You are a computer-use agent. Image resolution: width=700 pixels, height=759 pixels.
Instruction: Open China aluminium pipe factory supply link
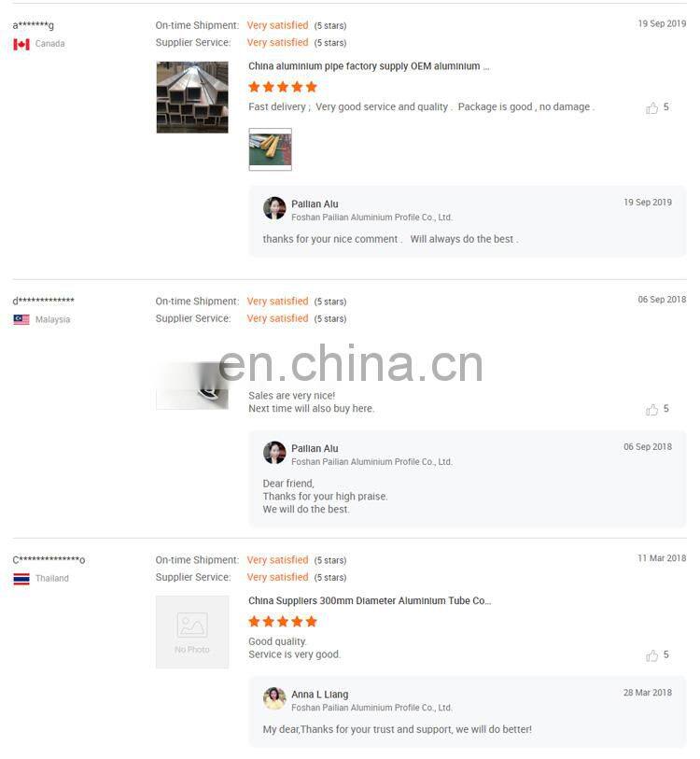tap(369, 66)
